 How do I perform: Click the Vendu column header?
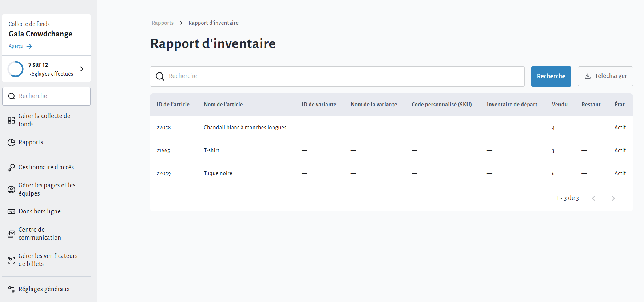560,105
